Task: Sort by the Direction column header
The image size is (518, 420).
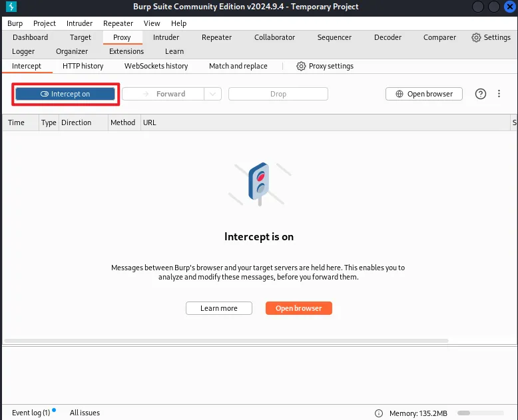Action: pos(83,122)
